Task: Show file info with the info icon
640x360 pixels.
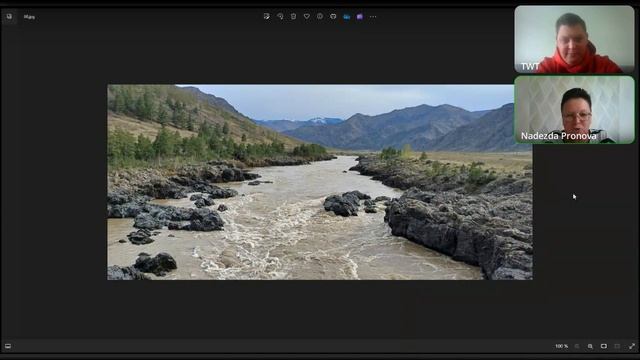Action: (320, 17)
